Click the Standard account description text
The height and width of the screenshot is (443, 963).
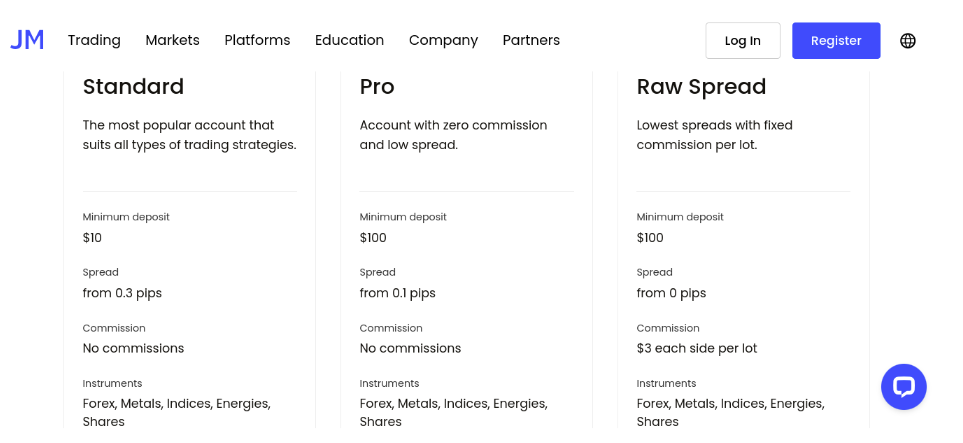pos(189,135)
